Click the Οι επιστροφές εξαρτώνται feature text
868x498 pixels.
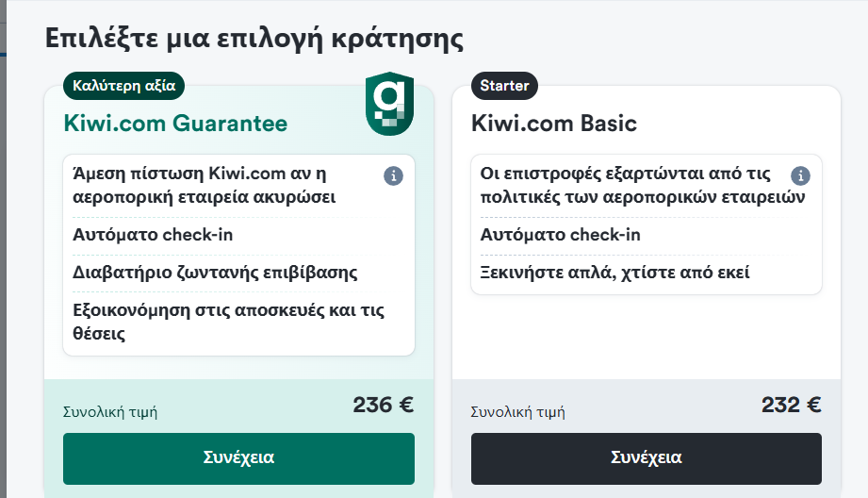coord(642,186)
